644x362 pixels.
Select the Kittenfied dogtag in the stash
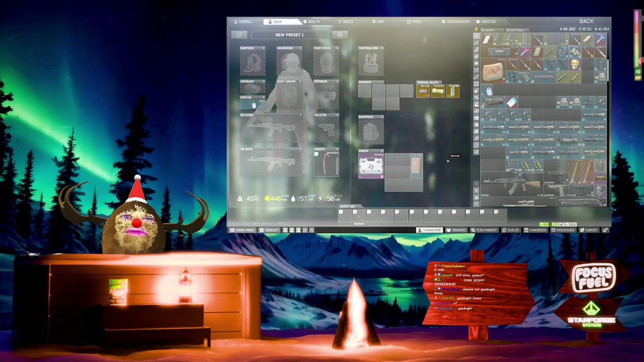[x=488, y=90]
